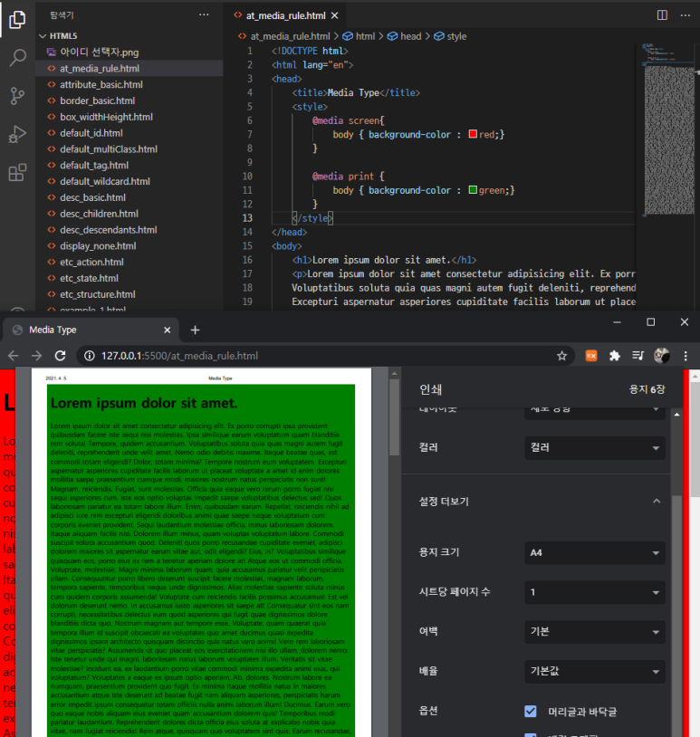Click the head breadcrumb item
This screenshot has height=737, width=700.
click(404, 36)
